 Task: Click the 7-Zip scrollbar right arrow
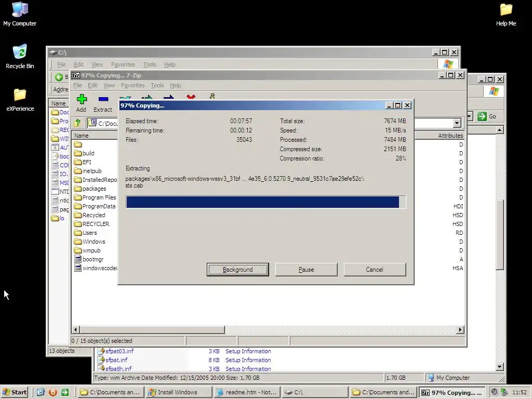click(x=460, y=329)
